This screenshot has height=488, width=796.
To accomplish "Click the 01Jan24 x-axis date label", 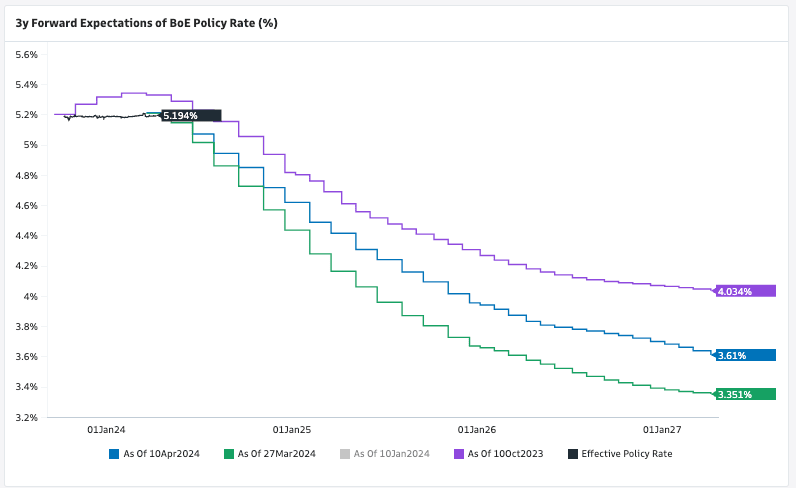I will click(107, 429).
